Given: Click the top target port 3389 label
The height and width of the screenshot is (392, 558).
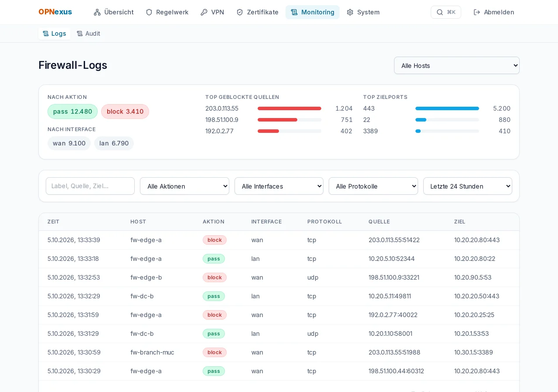Looking at the screenshot, I should (x=371, y=131).
